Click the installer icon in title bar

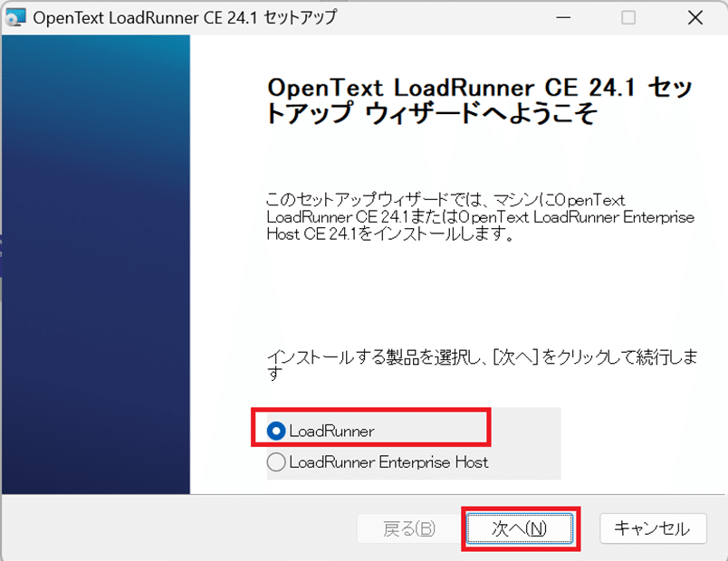(14, 17)
